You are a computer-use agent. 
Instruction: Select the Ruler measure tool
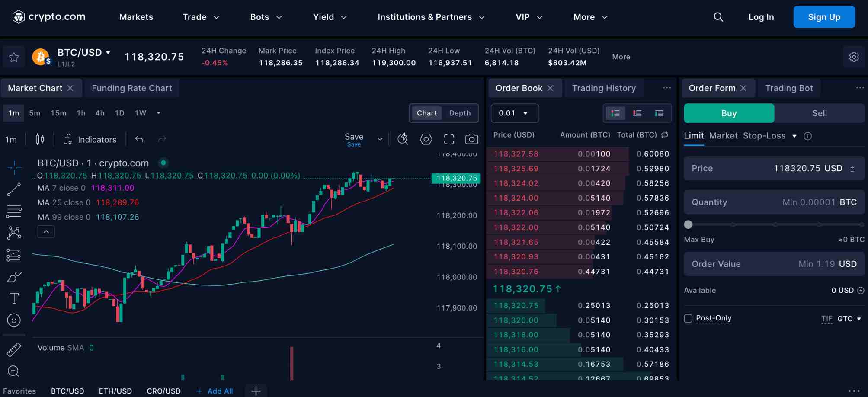pyautogui.click(x=14, y=349)
